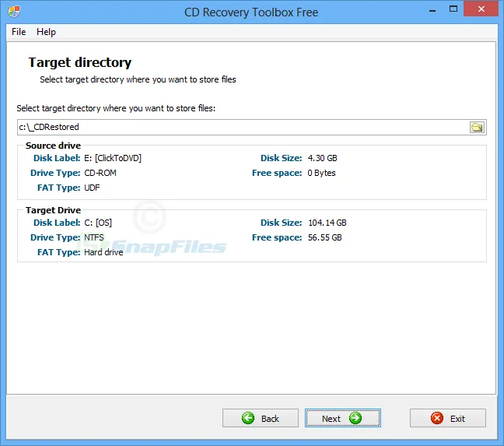This screenshot has height=446, width=504.
Task: Click the Source drive group label
Action: [x=53, y=146]
